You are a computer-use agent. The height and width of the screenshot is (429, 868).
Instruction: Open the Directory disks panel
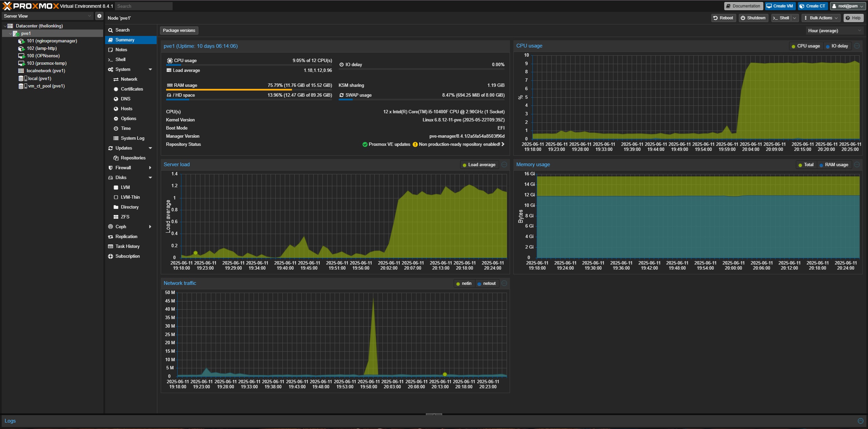[x=131, y=207]
